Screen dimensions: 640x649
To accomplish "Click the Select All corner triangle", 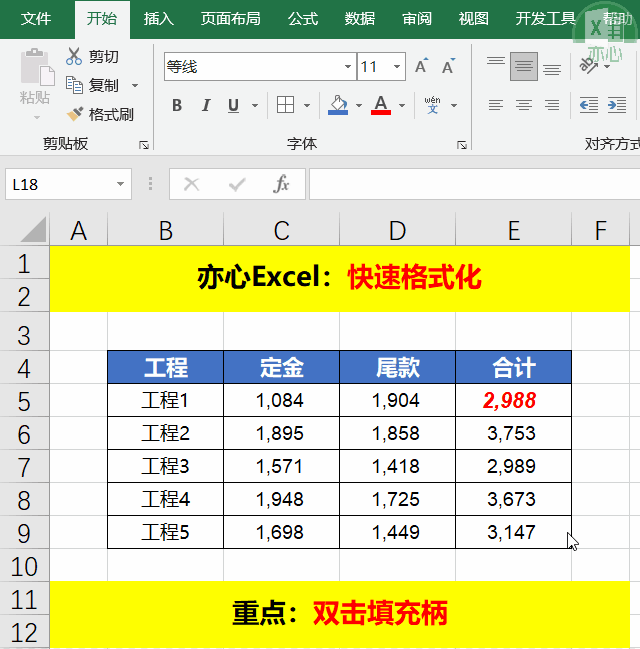I will 33,229.
